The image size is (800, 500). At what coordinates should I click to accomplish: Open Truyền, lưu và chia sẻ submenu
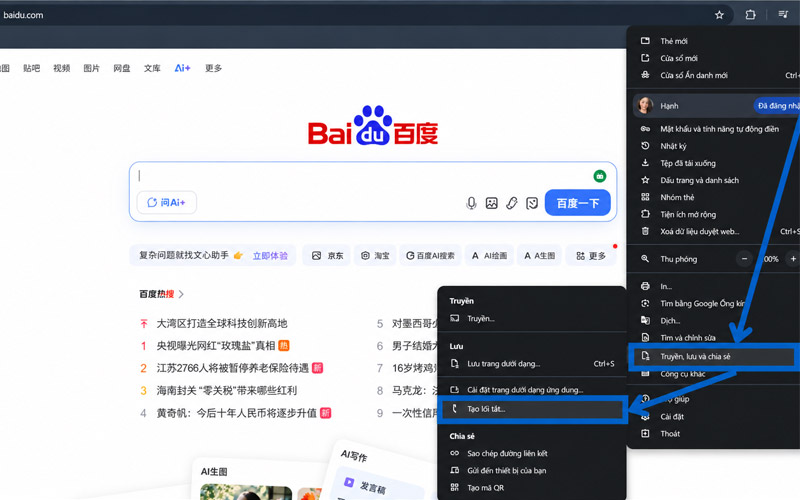[x=713, y=357]
